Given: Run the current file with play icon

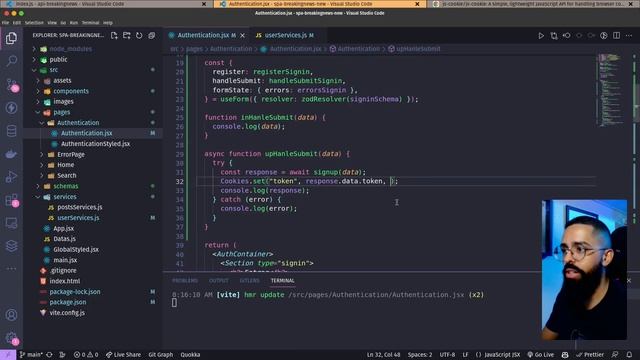Looking at the screenshot, I should [541, 36].
